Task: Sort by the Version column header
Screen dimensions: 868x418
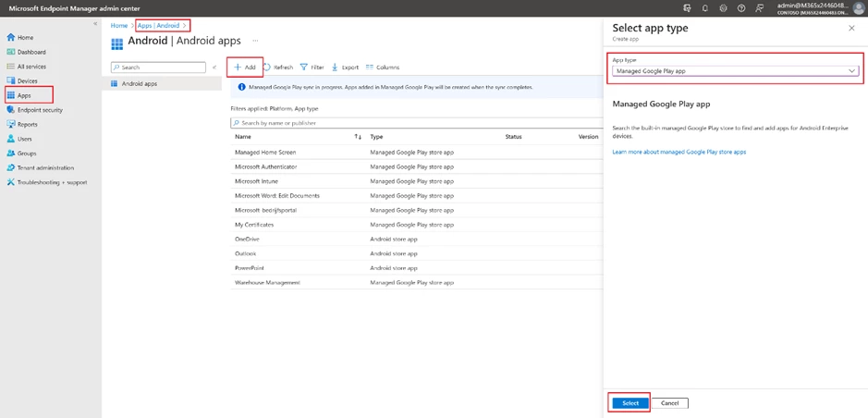Action: [x=589, y=137]
